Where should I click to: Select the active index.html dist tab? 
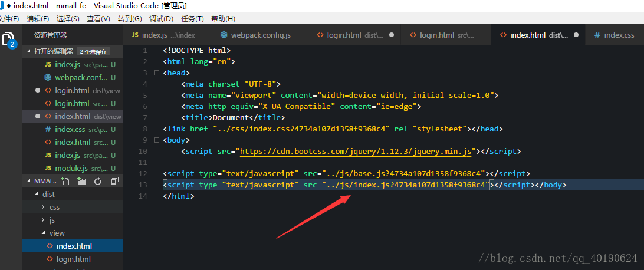pyautogui.click(x=538, y=35)
